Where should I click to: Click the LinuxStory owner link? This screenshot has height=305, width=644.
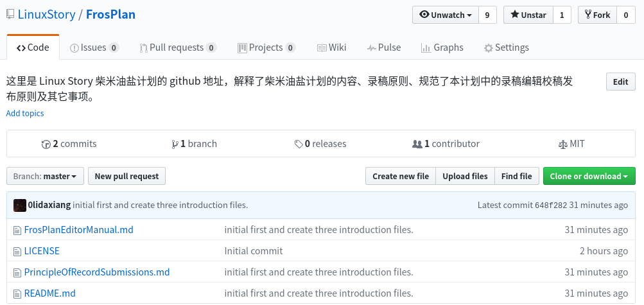click(x=46, y=15)
